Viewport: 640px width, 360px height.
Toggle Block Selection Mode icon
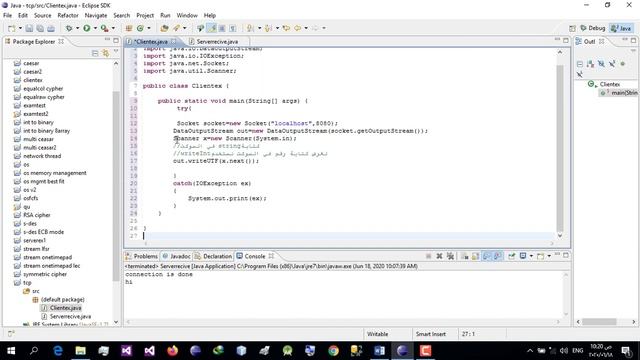pos(222,28)
